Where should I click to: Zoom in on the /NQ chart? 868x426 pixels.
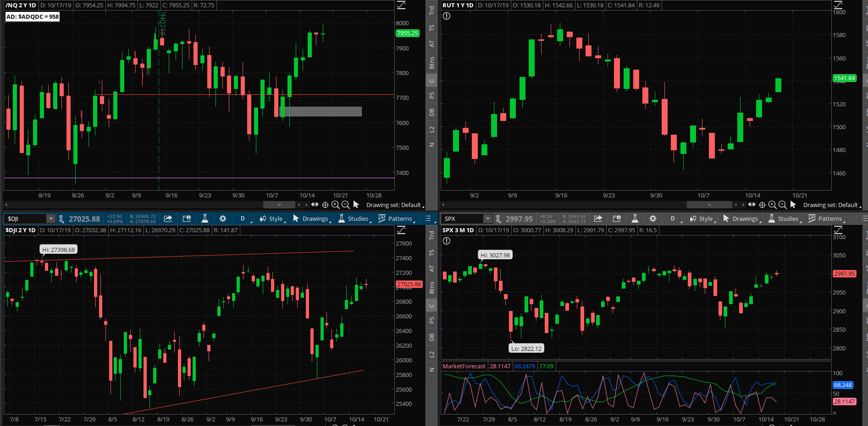(x=335, y=205)
